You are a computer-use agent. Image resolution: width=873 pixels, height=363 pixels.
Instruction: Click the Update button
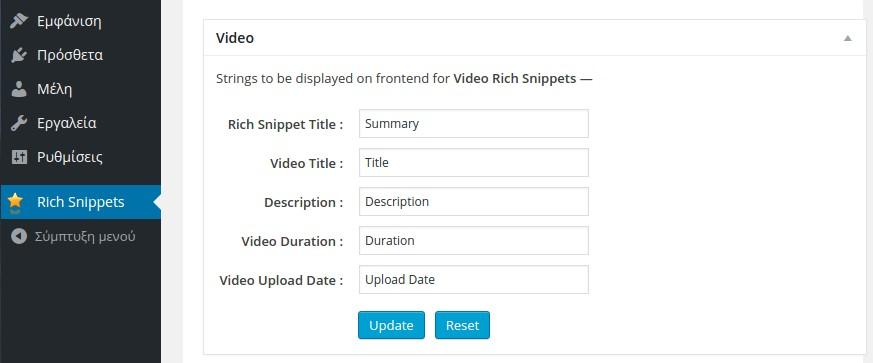tap(391, 325)
